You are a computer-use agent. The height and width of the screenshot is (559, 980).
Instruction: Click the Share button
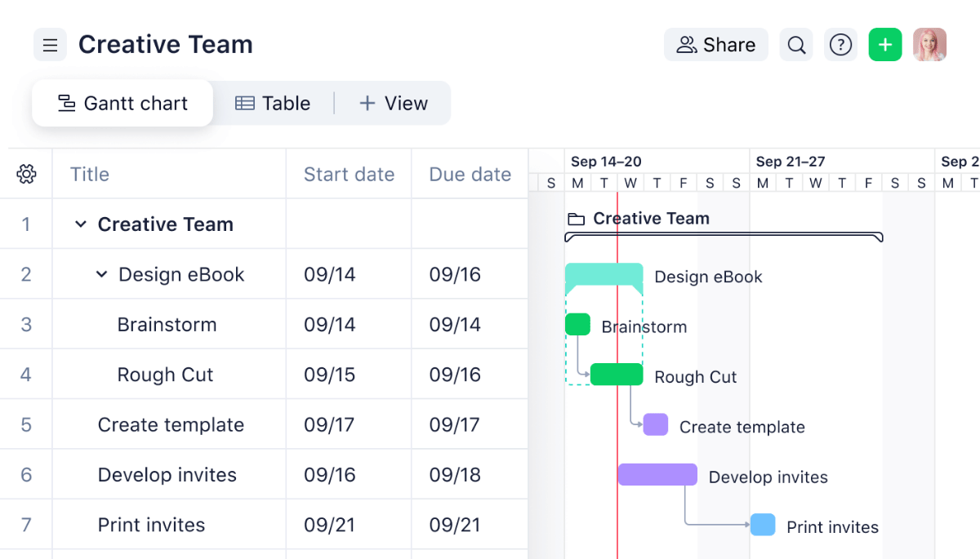click(x=716, y=45)
